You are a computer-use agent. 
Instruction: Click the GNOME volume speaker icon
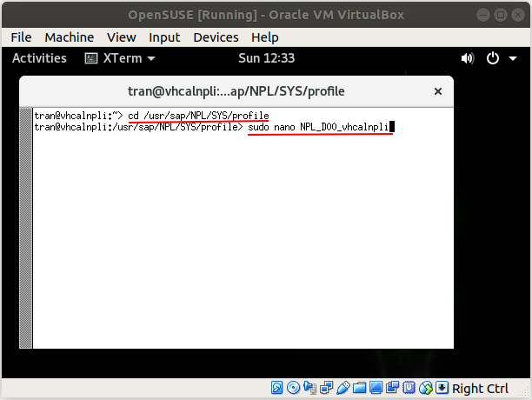pos(468,58)
